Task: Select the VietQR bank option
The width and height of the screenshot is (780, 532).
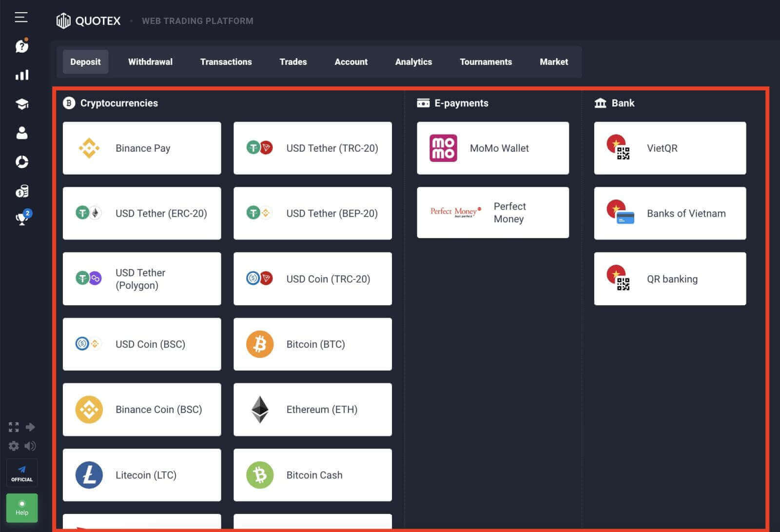Action: pyautogui.click(x=669, y=148)
